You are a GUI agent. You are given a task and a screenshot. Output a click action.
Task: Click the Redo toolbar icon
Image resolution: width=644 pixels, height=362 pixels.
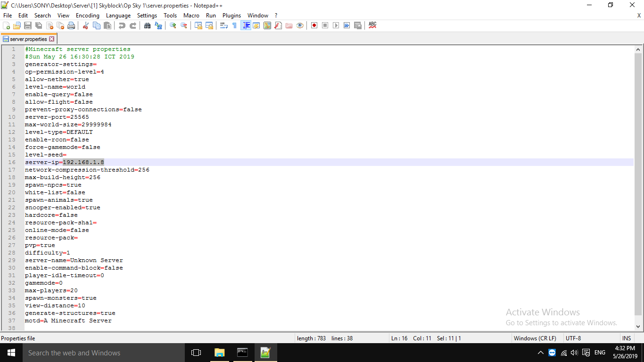133,25
